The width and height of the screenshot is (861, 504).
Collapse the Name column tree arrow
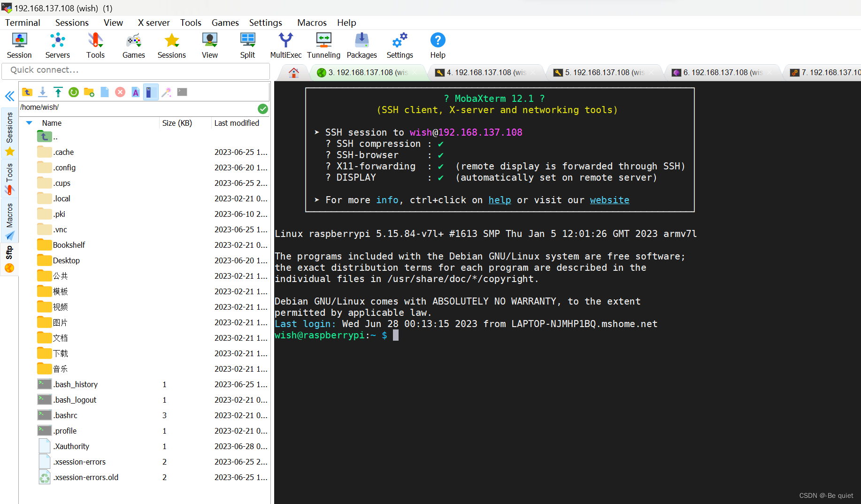(x=29, y=123)
